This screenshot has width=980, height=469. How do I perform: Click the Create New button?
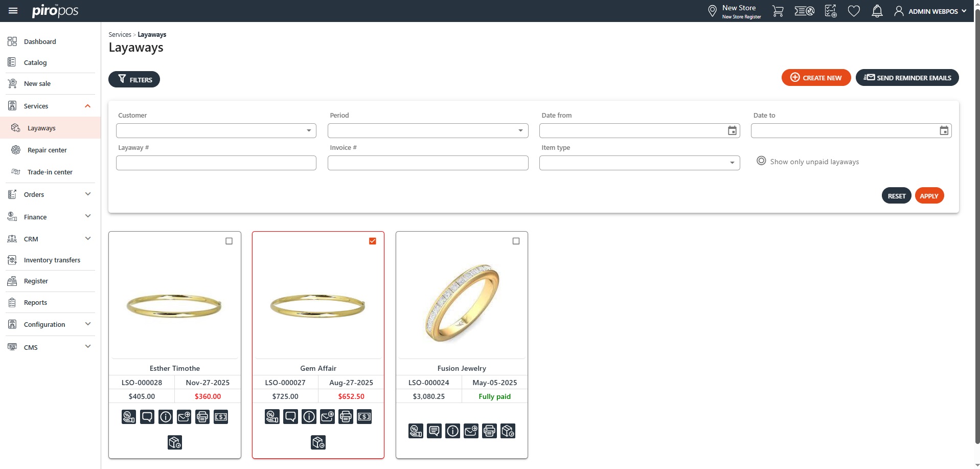point(816,78)
